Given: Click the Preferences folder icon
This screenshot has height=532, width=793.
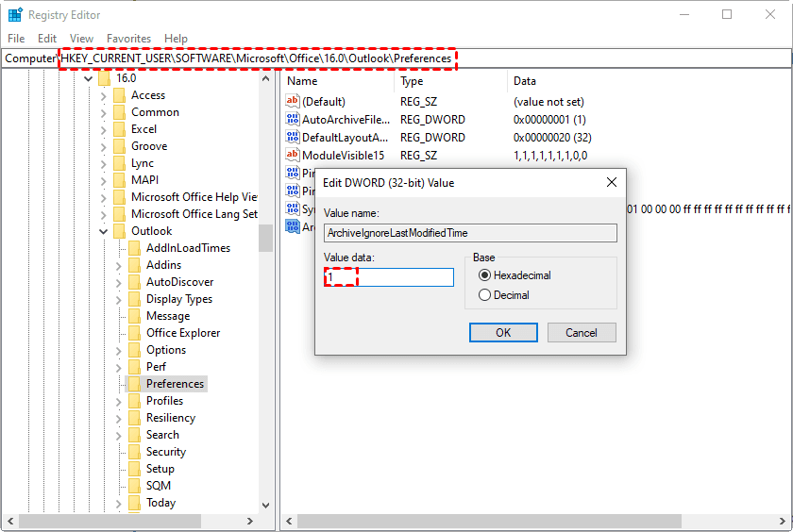Looking at the screenshot, I should 134,384.
